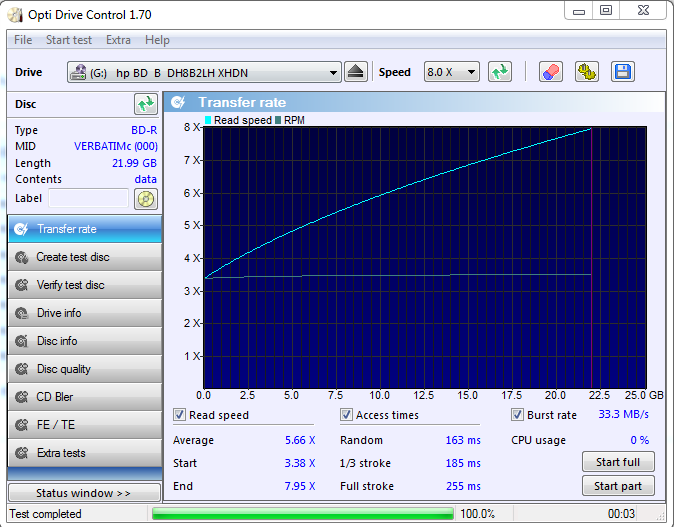Switch to Create test disc
This screenshot has width=674, height=527.
tap(85, 257)
